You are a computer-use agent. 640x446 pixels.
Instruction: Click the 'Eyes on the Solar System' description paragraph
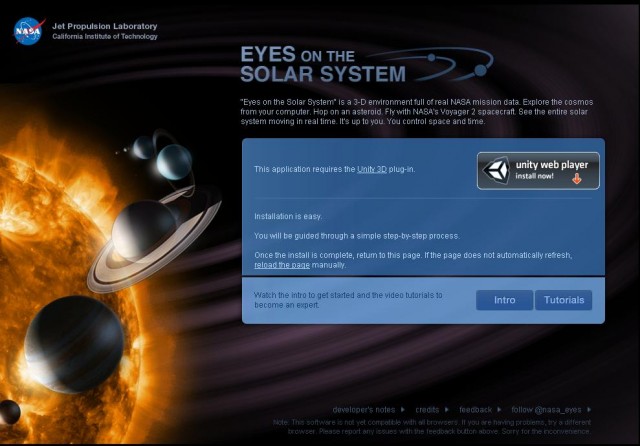tap(416, 111)
